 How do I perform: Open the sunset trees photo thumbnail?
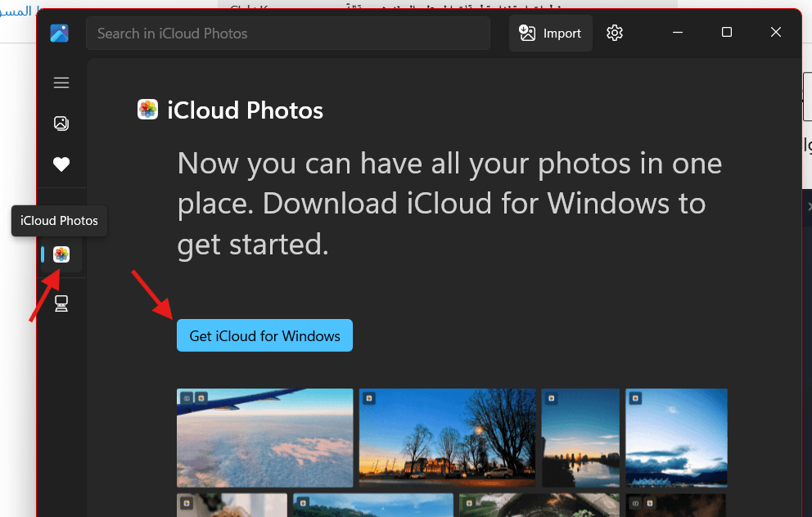448,438
